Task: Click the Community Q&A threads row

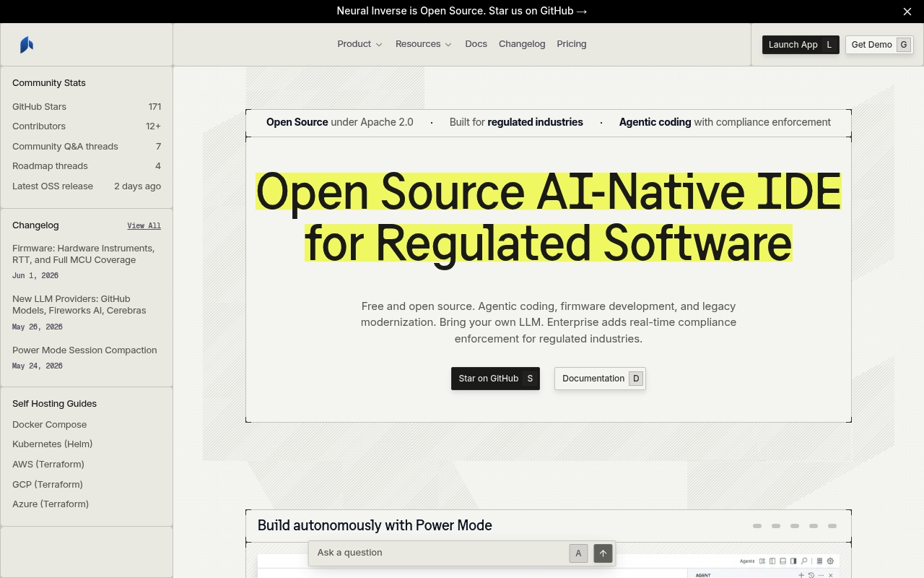Action: [x=87, y=146]
